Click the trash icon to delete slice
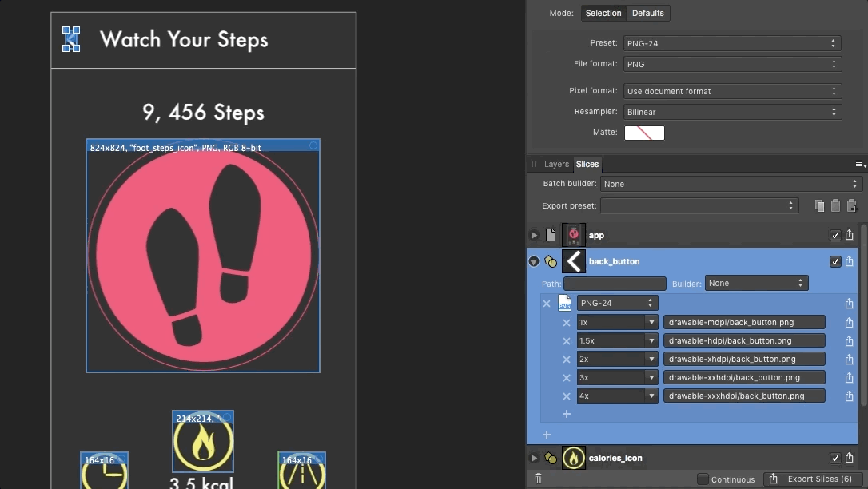The image size is (868, 489). [x=539, y=479]
